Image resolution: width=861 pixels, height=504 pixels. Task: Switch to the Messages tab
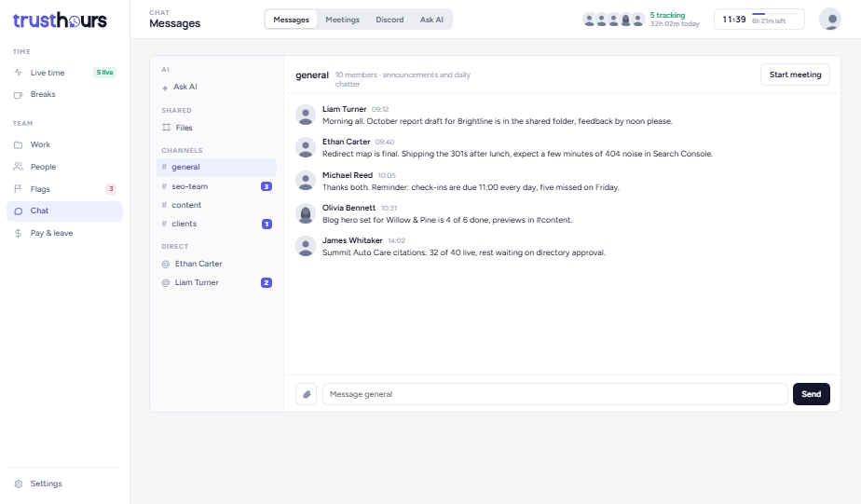[x=291, y=20]
